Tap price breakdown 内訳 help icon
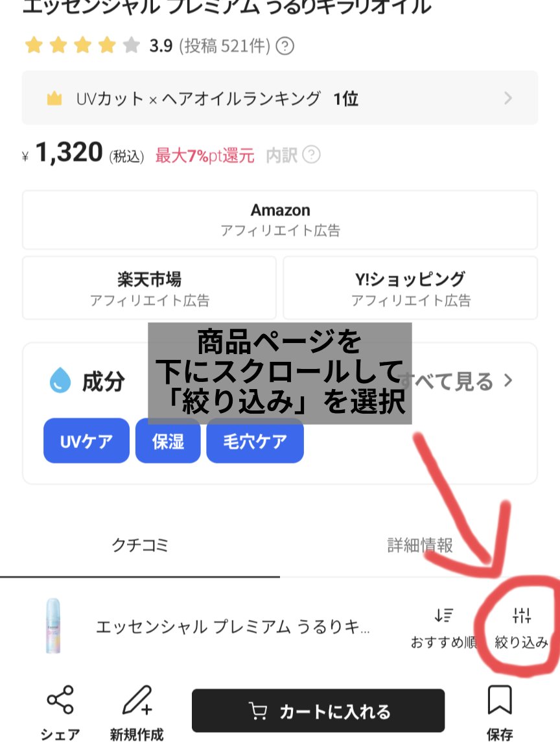This screenshot has width=560, height=747. coord(312,155)
